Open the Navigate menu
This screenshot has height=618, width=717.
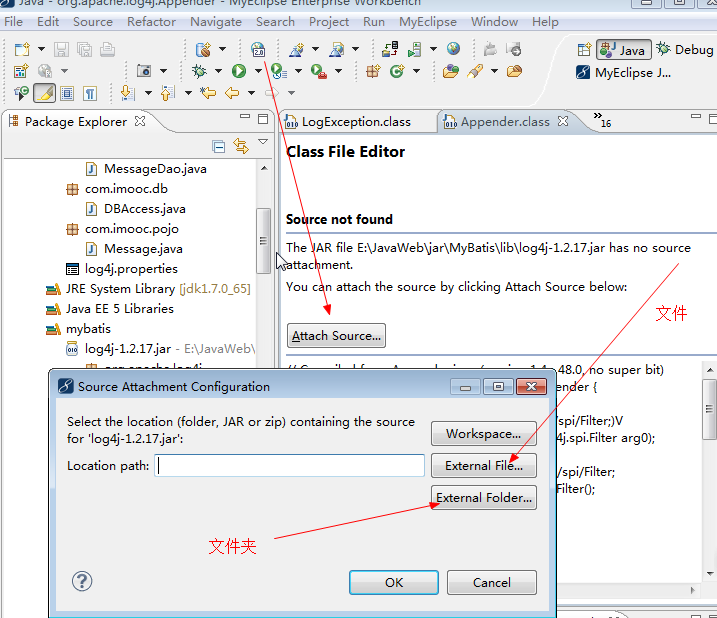pyautogui.click(x=216, y=21)
